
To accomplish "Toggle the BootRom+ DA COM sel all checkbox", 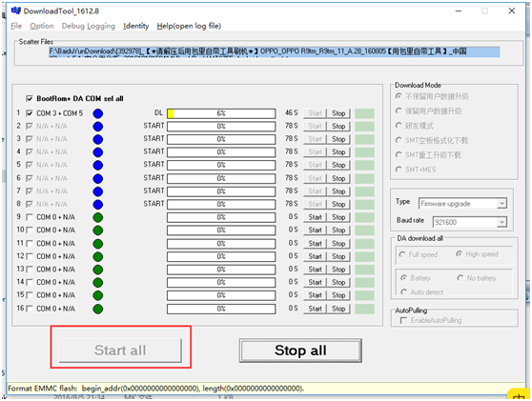I will pos(30,99).
